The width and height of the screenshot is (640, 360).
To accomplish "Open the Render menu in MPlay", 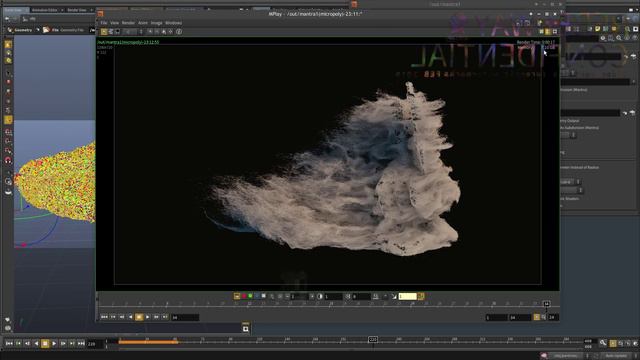I will click(128, 23).
